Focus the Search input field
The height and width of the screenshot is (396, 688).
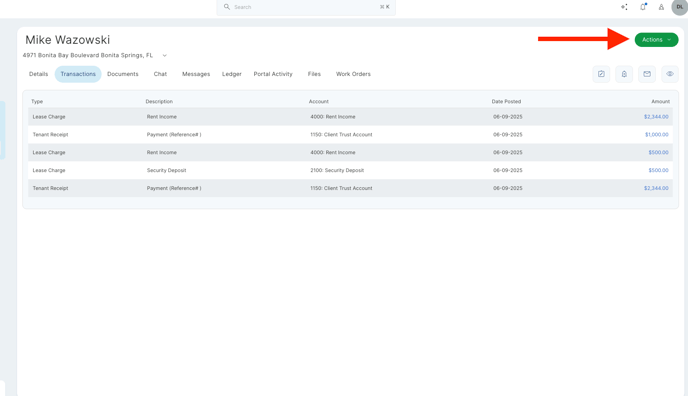306,7
